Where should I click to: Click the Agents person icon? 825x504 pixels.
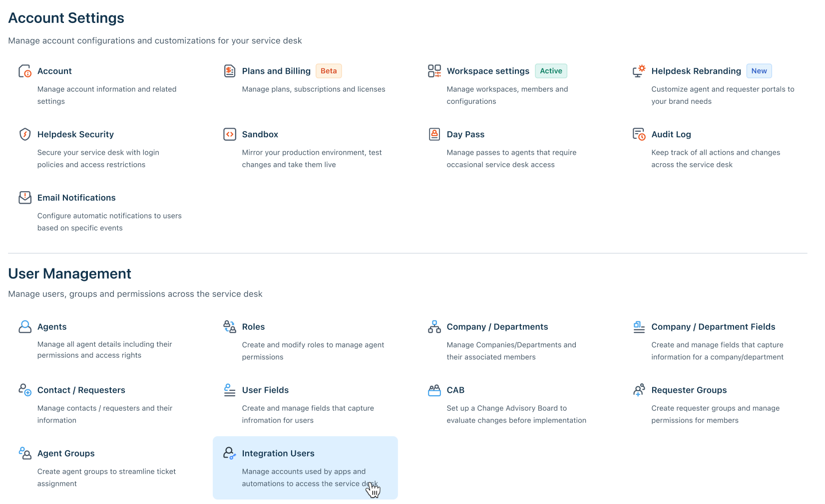click(x=25, y=327)
